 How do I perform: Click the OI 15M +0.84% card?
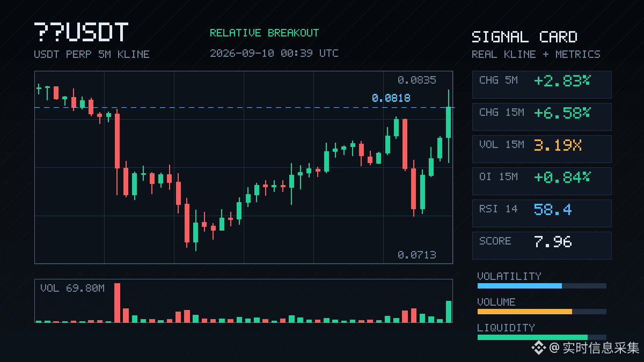click(x=541, y=181)
